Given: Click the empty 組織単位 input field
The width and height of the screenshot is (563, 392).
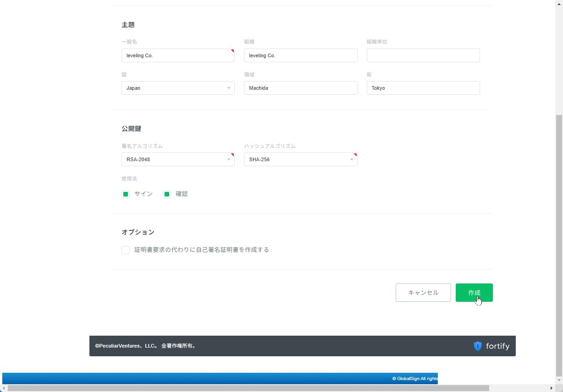Looking at the screenshot, I should point(423,55).
